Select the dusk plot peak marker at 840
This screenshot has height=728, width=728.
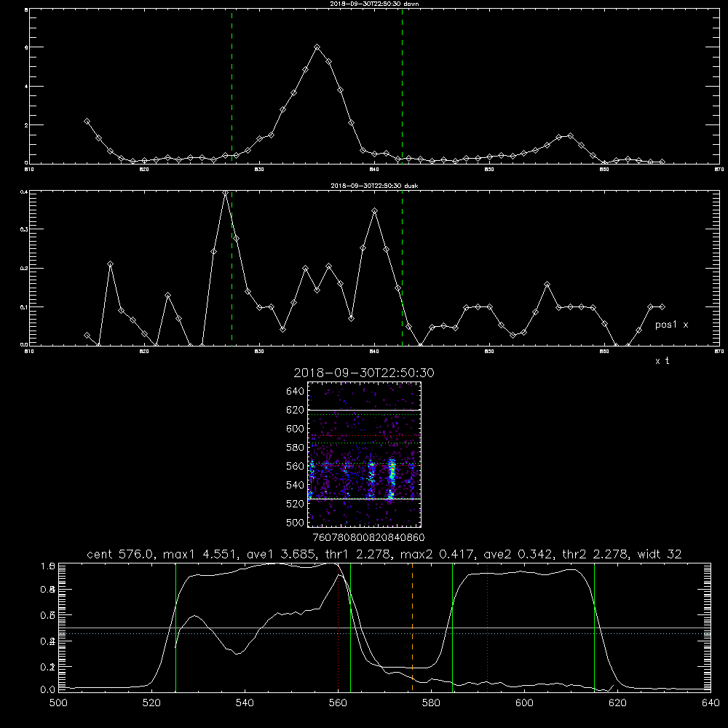pyautogui.click(x=375, y=211)
